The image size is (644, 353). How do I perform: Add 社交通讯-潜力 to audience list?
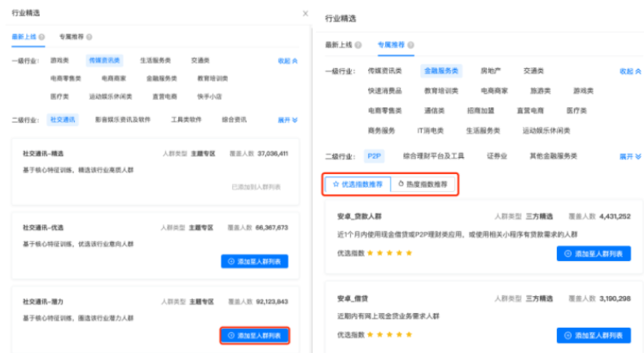pos(255,336)
